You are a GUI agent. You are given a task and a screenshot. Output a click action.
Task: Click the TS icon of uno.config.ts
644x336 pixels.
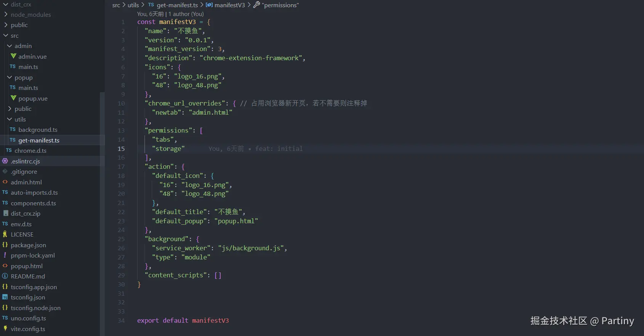(5, 318)
